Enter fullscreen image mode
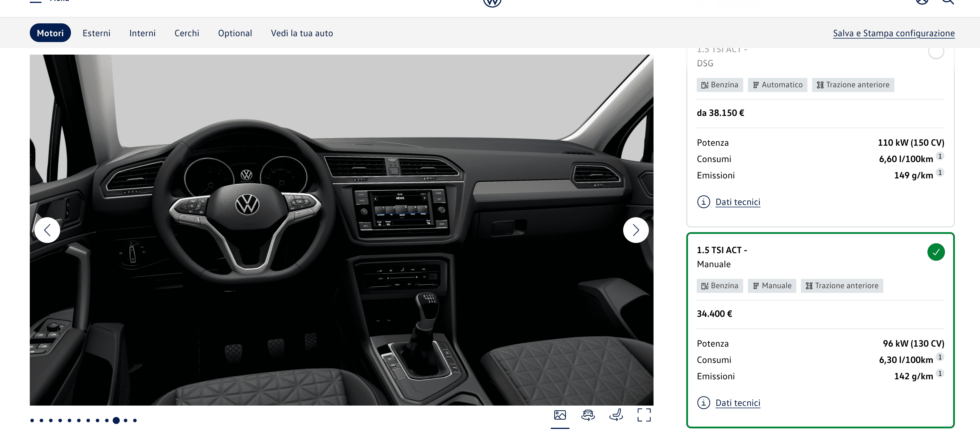 (644, 415)
